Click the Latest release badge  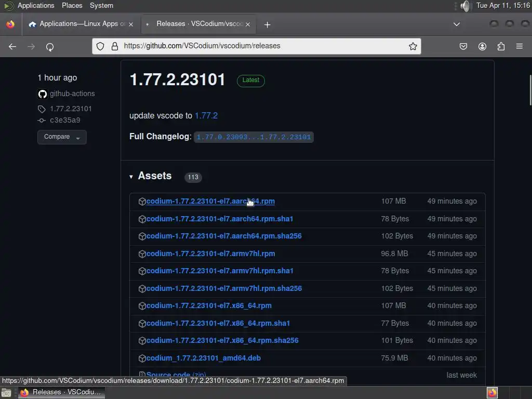point(251,81)
